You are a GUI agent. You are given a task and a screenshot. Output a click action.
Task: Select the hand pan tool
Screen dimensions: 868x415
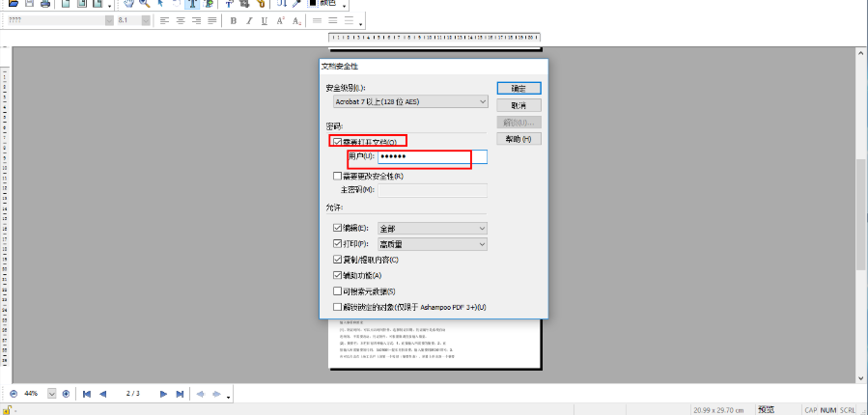coord(129,3)
